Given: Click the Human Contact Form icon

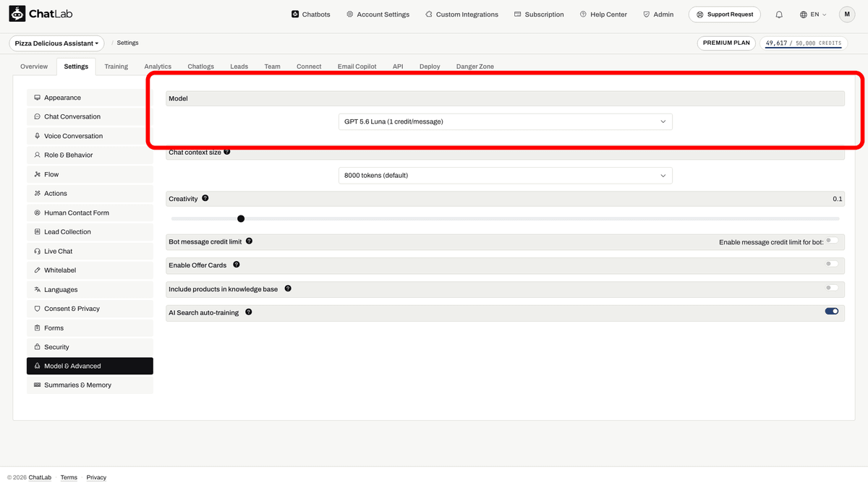Looking at the screenshot, I should (x=37, y=213).
